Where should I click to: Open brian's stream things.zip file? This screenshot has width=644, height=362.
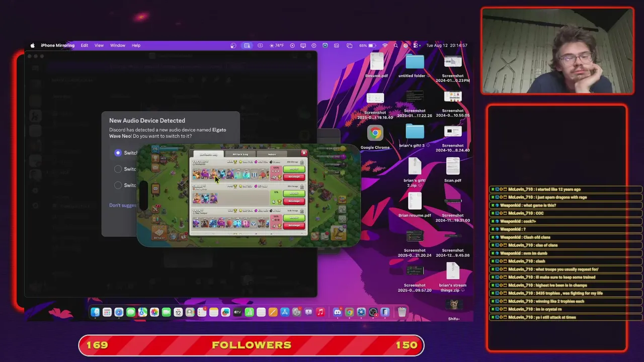pos(453,277)
